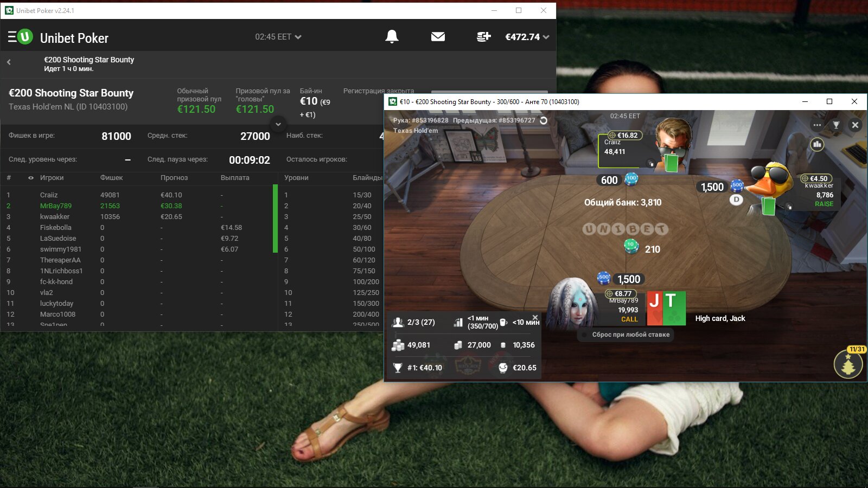
Task: Open previous hand #853196727 link
Action: 494,120
